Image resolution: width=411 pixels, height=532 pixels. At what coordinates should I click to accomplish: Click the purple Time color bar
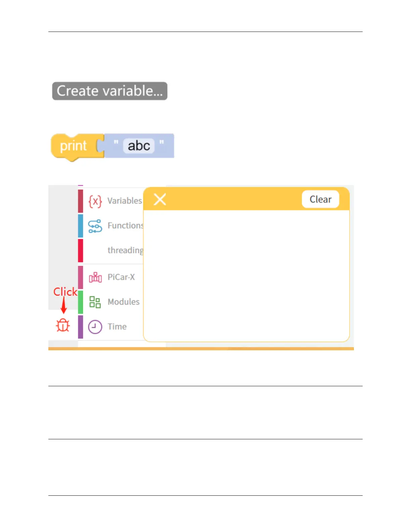click(x=81, y=327)
